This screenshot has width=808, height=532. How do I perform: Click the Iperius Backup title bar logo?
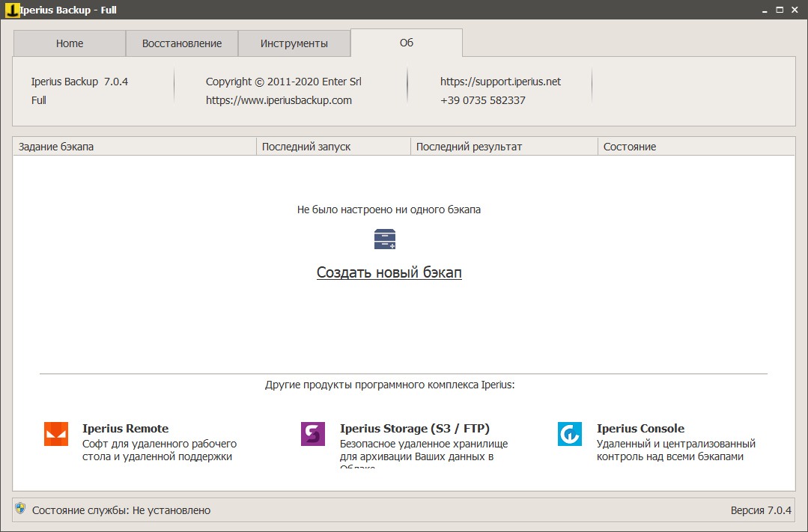pyautogui.click(x=12, y=10)
